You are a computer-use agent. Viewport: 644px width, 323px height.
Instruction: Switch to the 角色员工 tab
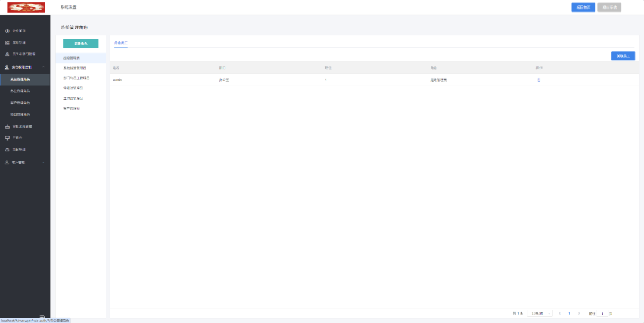(120, 43)
